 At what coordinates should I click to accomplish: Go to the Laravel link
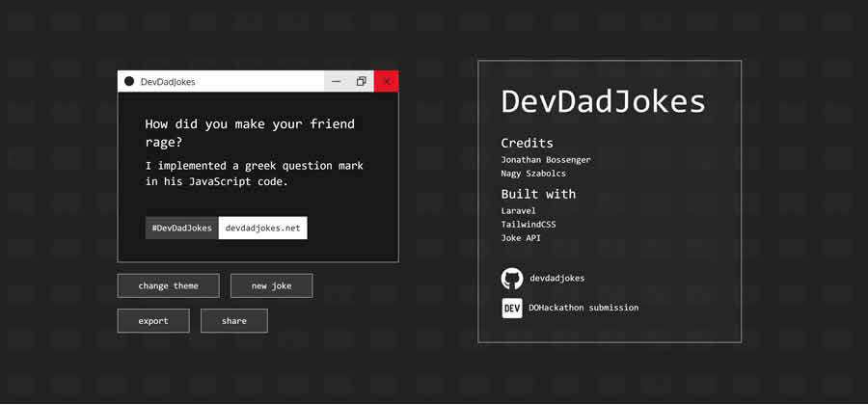click(518, 210)
